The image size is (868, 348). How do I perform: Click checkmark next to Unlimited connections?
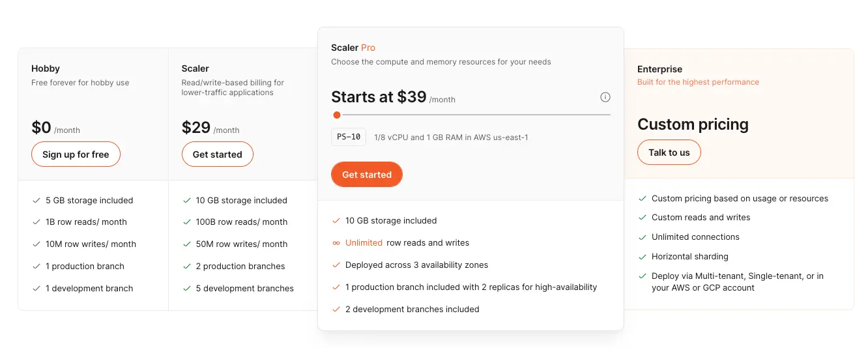point(643,237)
